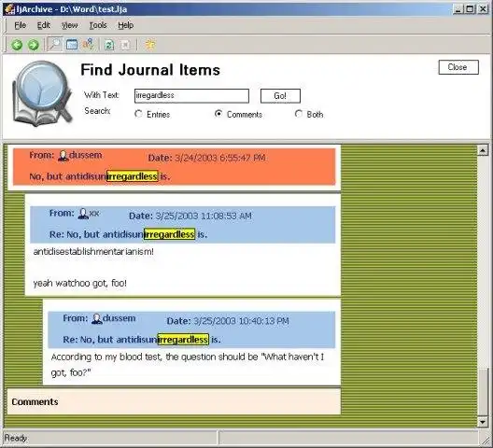Select the Entries search radio button
The image size is (493, 448).
coord(138,114)
